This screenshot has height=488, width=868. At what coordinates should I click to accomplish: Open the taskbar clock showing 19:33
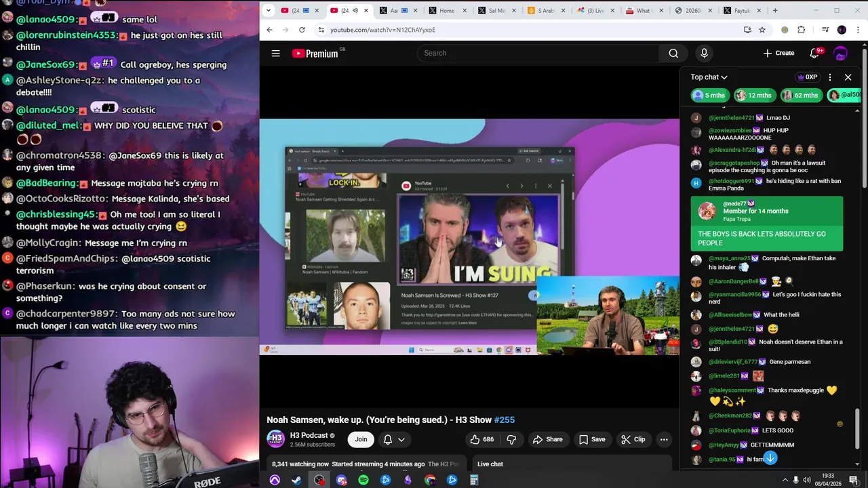point(828,480)
